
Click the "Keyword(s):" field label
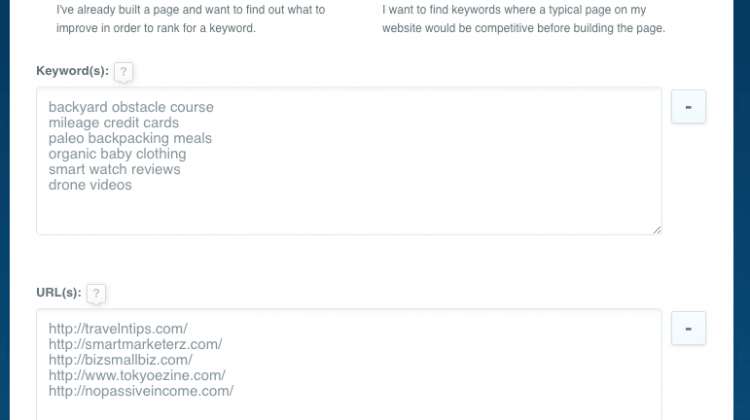click(73, 71)
